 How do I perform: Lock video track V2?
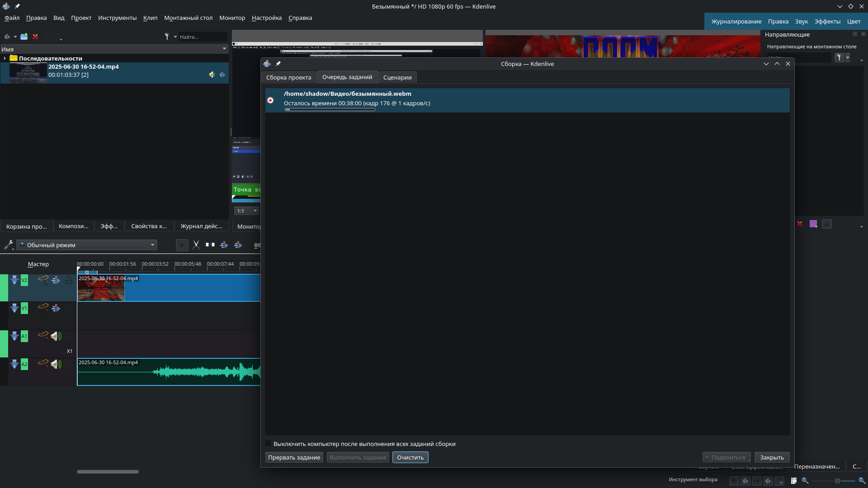(69, 280)
